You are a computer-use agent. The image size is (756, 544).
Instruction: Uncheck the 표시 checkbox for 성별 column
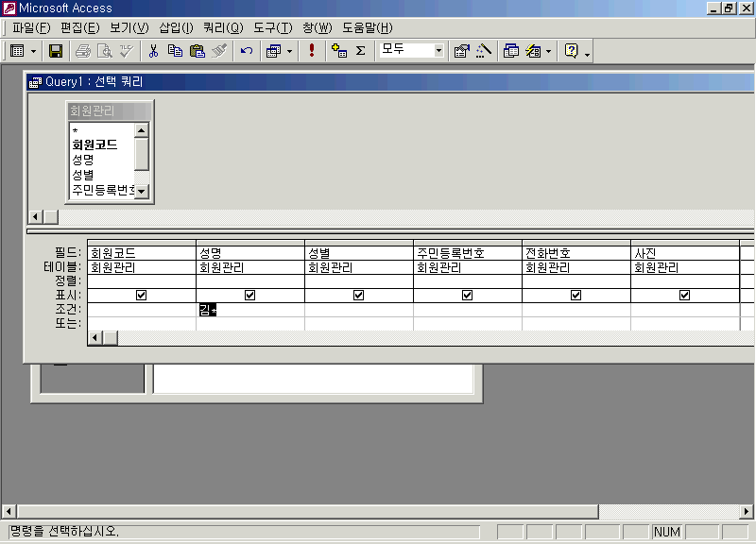tap(359, 295)
